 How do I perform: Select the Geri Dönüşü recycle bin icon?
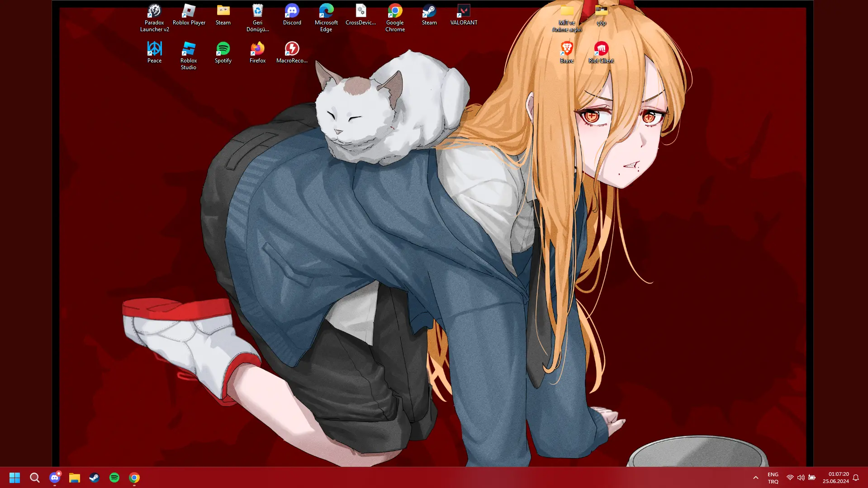[257, 18]
